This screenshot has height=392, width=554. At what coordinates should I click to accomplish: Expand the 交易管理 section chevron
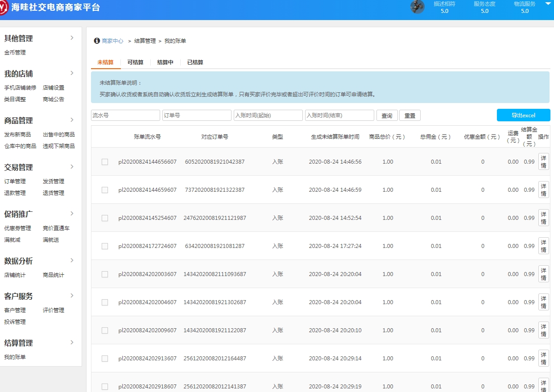tap(72, 167)
